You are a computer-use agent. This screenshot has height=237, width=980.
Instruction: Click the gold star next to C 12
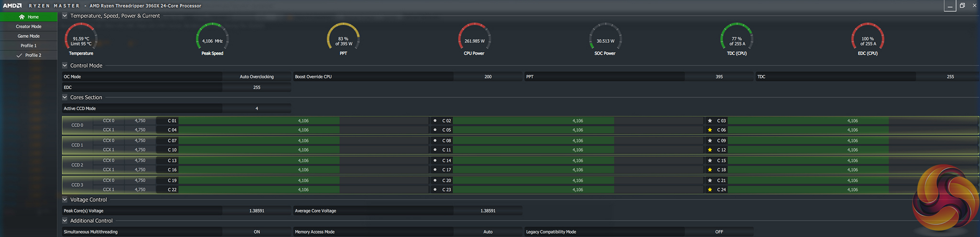(x=710, y=150)
